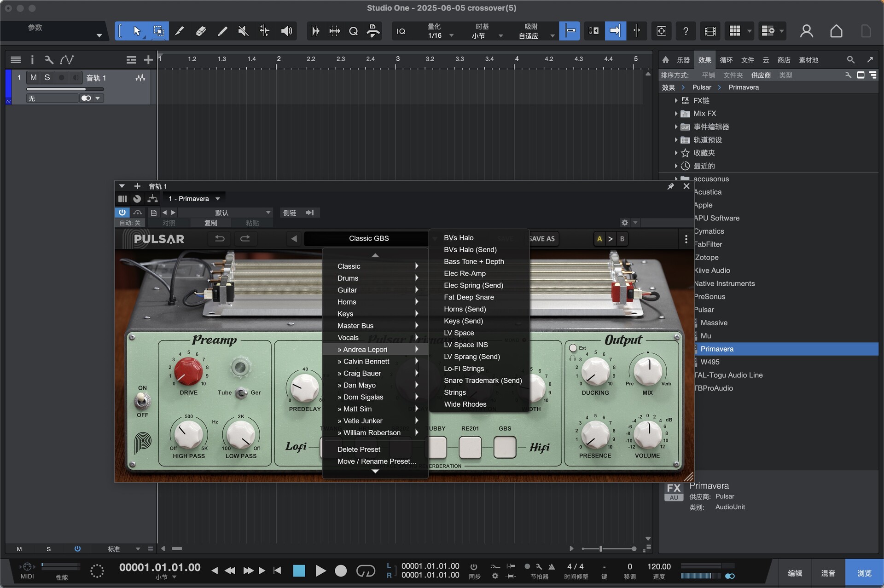Click the Record button in transport
The image size is (884, 588).
[341, 571]
